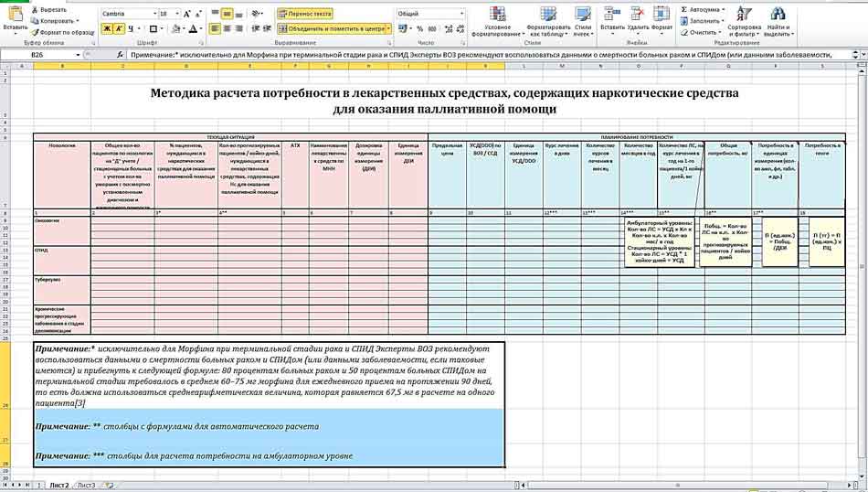Screen dimensions: 868x492
Task: Click the insert new worksheet tab icon
Action: tap(109, 486)
